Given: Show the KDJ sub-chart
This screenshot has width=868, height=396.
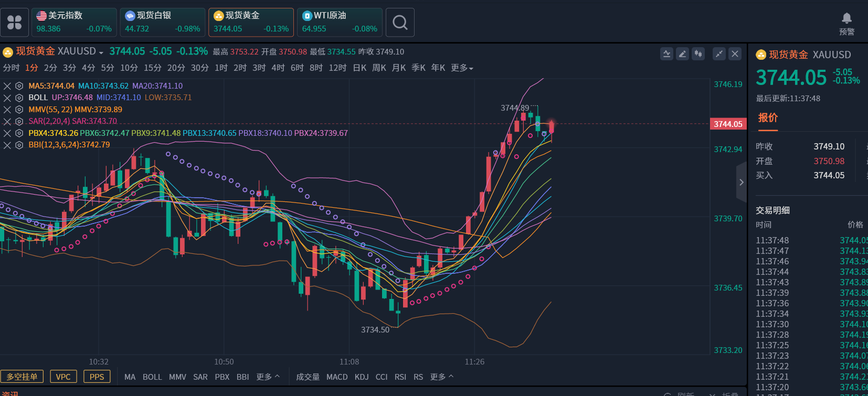Looking at the screenshot, I should point(362,377).
